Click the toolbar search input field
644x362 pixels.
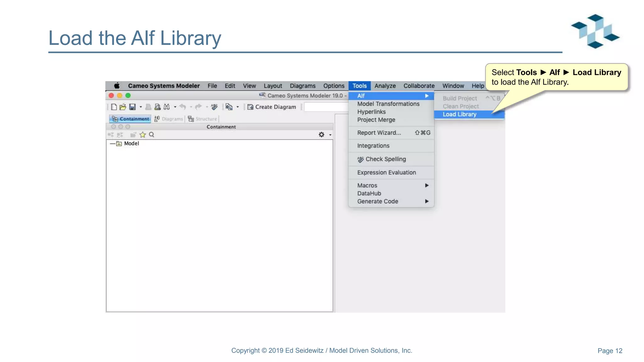click(326, 107)
